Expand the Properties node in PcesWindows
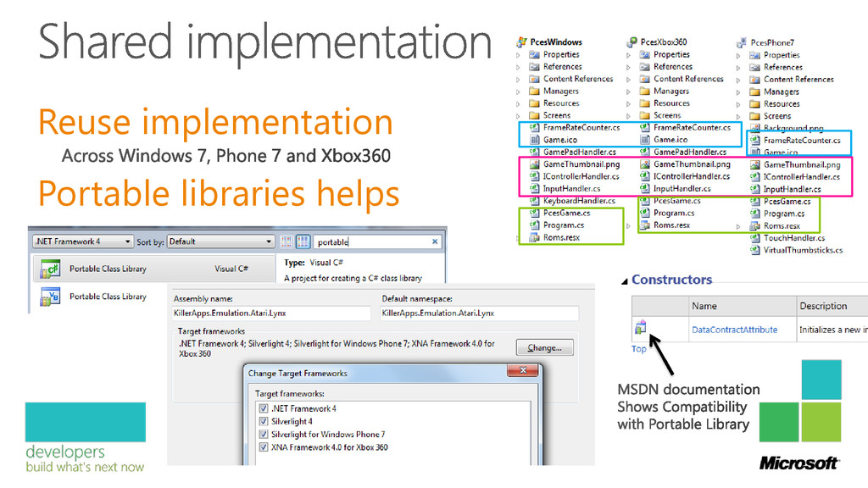 point(518,55)
